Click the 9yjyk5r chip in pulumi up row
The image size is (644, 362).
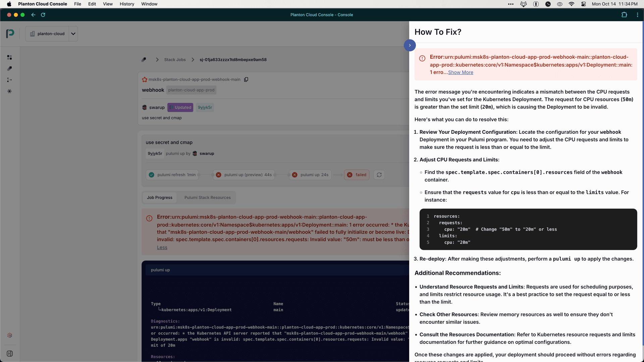coord(155,154)
